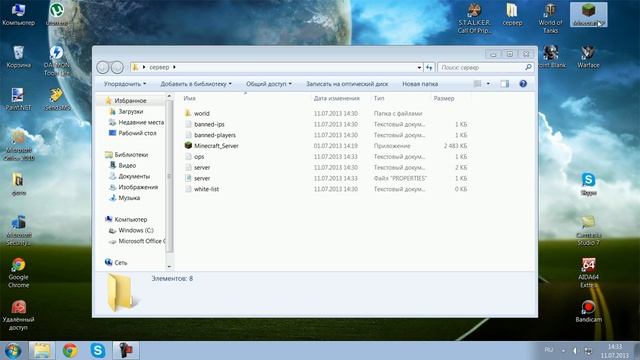This screenshot has height=360, width=640.
Task: Click the Explorer forward navigation button
Action: (x=117, y=67)
